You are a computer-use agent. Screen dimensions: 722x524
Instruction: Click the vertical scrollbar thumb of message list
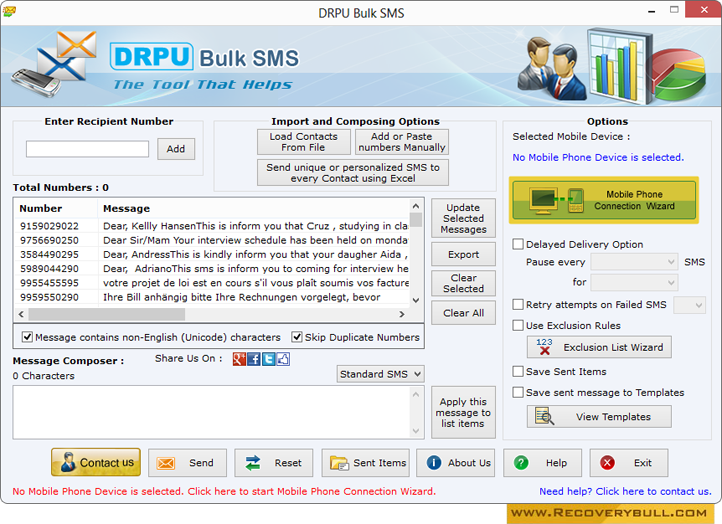(x=416, y=220)
